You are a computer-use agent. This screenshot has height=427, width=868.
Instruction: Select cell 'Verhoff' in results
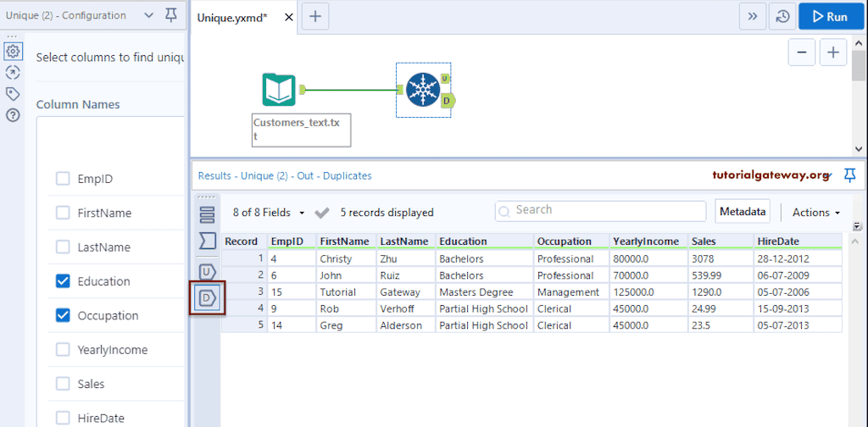tap(406, 308)
